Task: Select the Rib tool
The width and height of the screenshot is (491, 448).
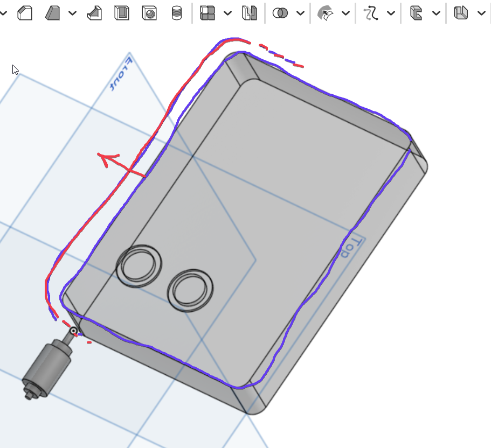Action: coord(94,13)
